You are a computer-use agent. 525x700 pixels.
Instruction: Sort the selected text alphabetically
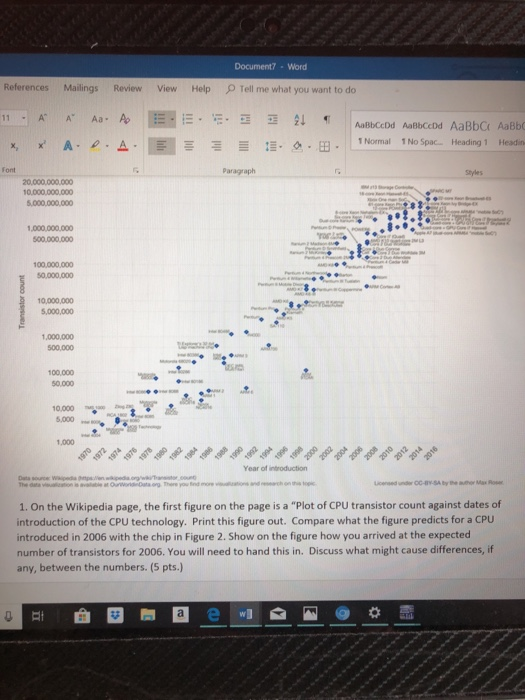point(298,120)
